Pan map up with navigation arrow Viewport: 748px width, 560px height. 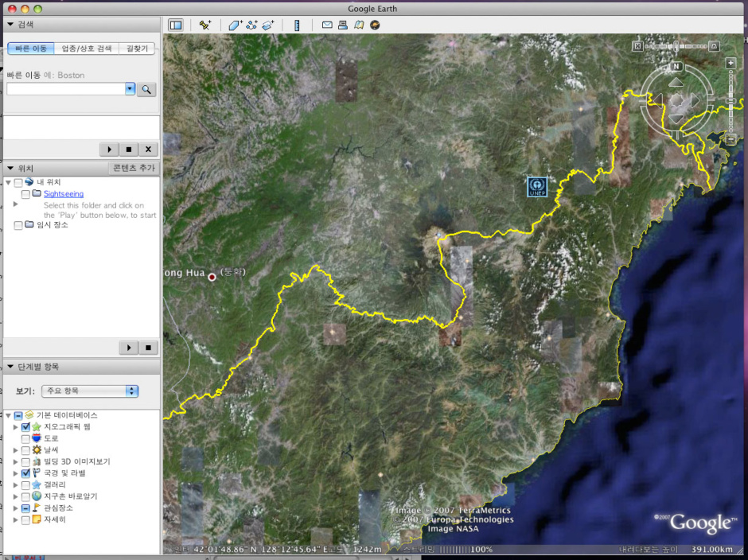tap(676, 84)
